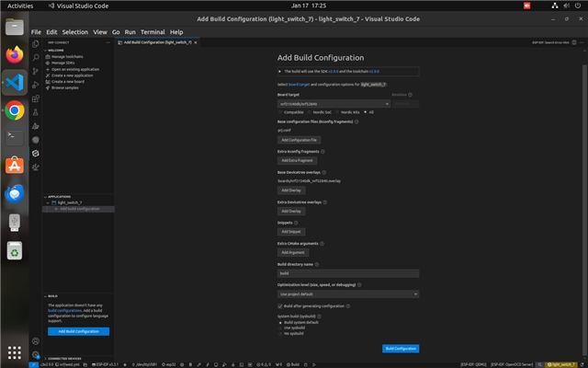Toggle Build after generating configuration checkbox
The height and width of the screenshot is (368, 588).
tap(279, 306)
